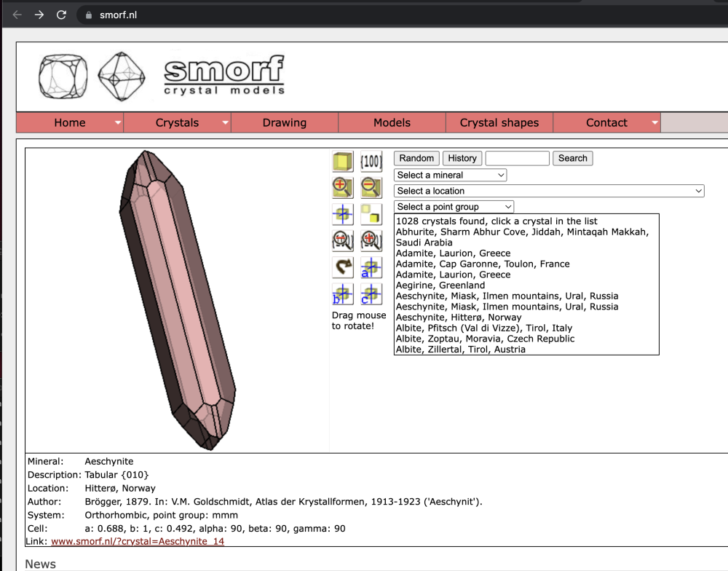Open the Select a mineral dropdown

(x=449, y=175)
